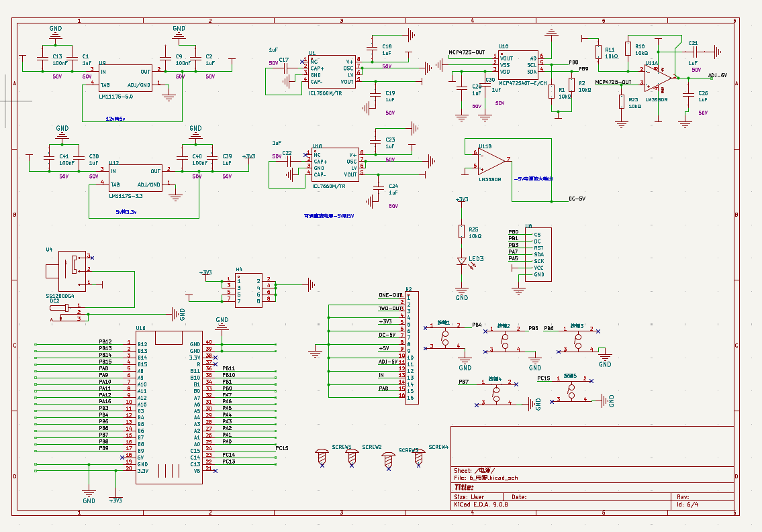Click the DC-5V net label
762x532 pixels.
(x=577, y=199)
